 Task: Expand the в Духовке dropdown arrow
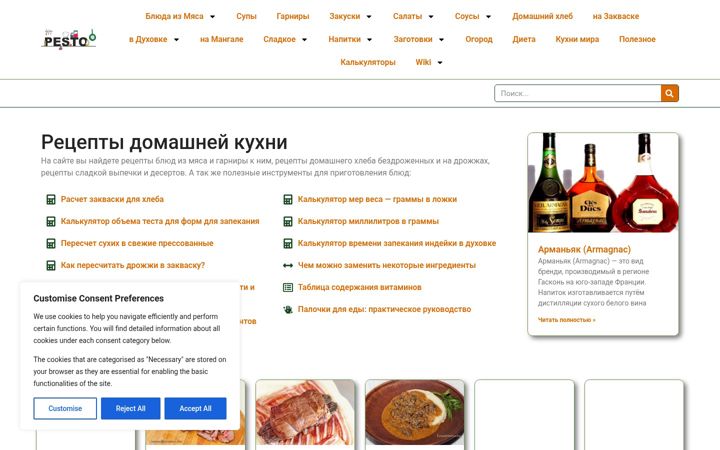[176, 39]
